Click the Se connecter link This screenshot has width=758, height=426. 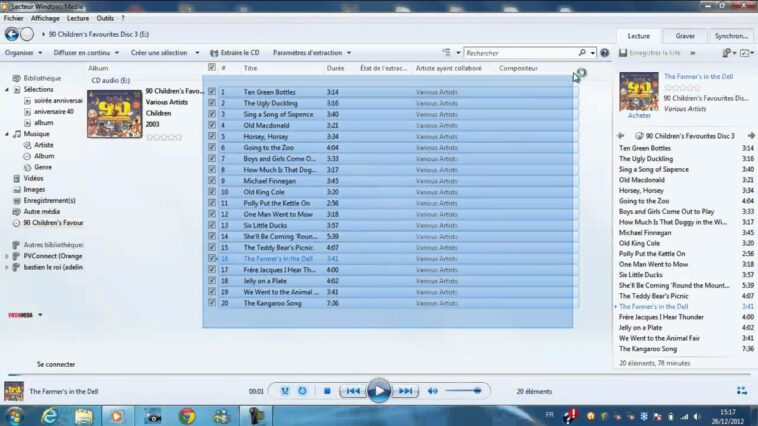click(56, 364)
